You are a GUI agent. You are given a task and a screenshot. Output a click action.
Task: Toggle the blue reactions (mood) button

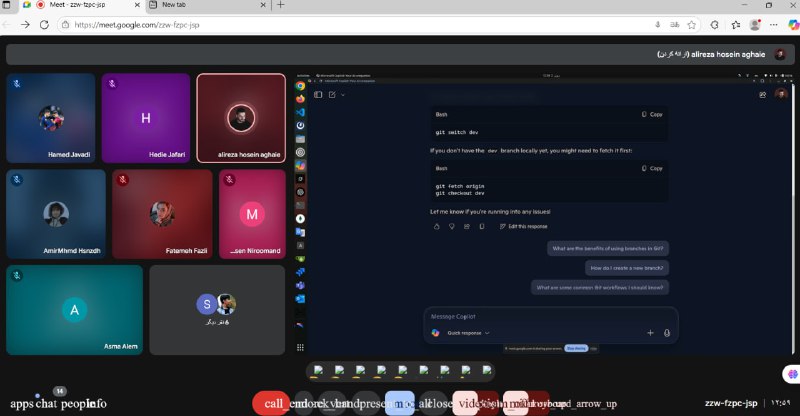tap(399, 403)
